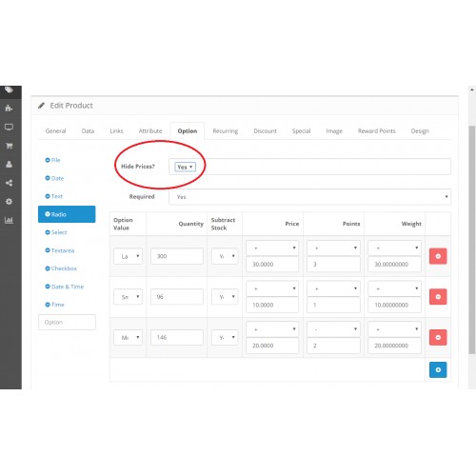476x476 pixels.
Task: Click the vertical page scrollbar
Action: (x=472, y=240)
